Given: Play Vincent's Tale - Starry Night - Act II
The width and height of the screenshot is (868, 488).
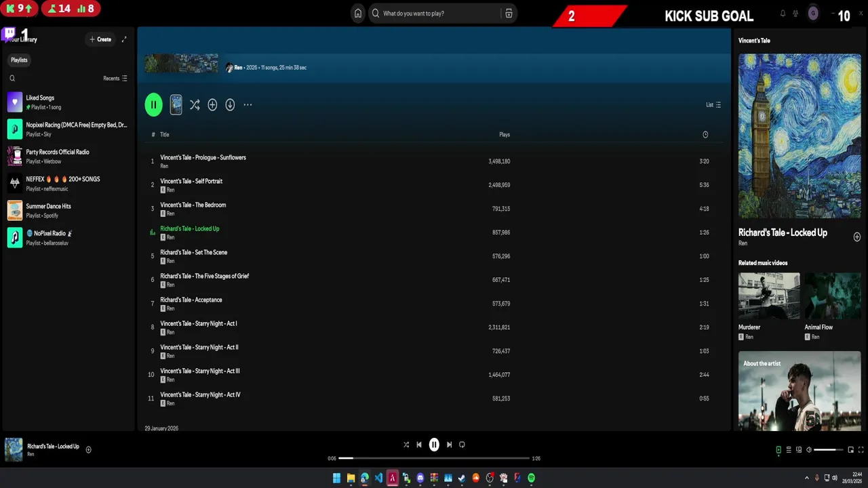Looking at the screenshot, I should point(434,351).
